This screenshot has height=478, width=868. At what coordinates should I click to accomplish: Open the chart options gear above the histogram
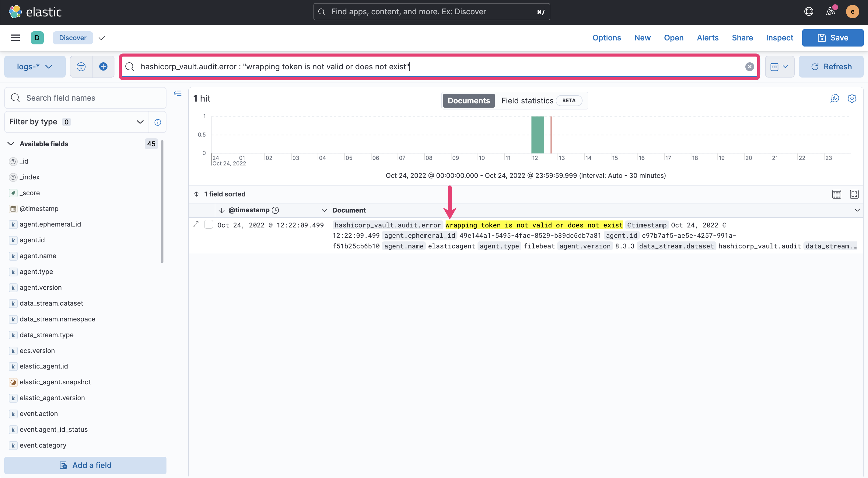(x=852, y=98)
